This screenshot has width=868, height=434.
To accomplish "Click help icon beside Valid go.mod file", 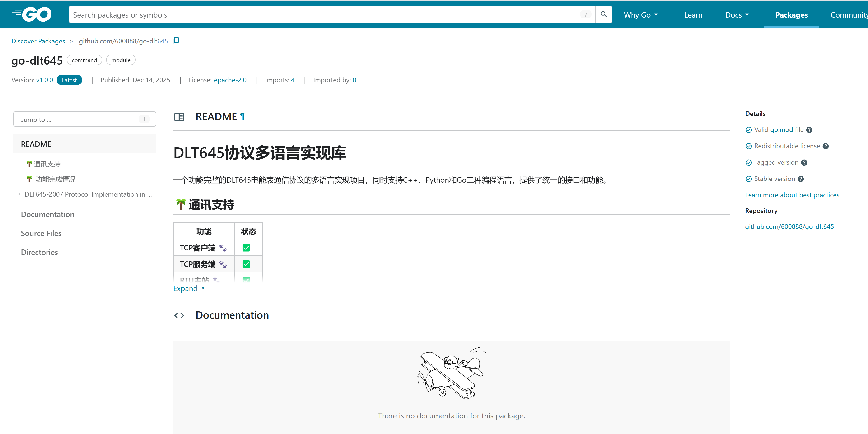I will click(809, 130).
